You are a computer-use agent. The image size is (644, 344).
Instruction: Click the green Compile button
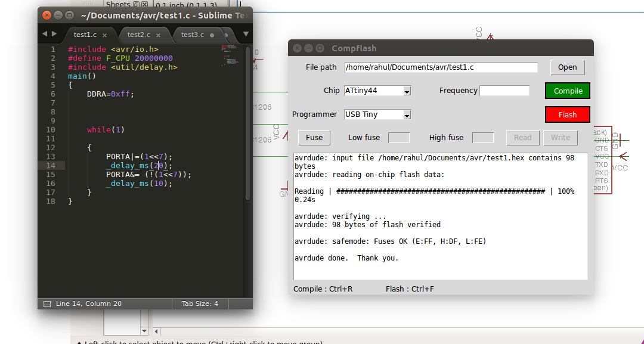[x=568, y=91]
